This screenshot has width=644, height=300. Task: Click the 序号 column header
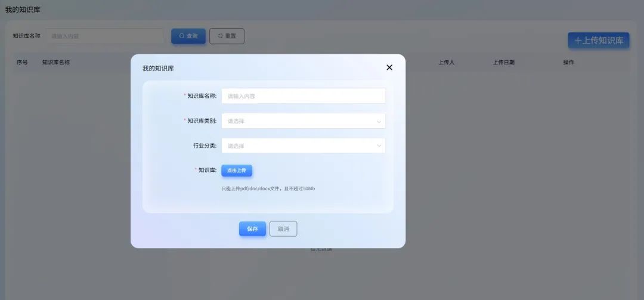click(x=22, y=63)
